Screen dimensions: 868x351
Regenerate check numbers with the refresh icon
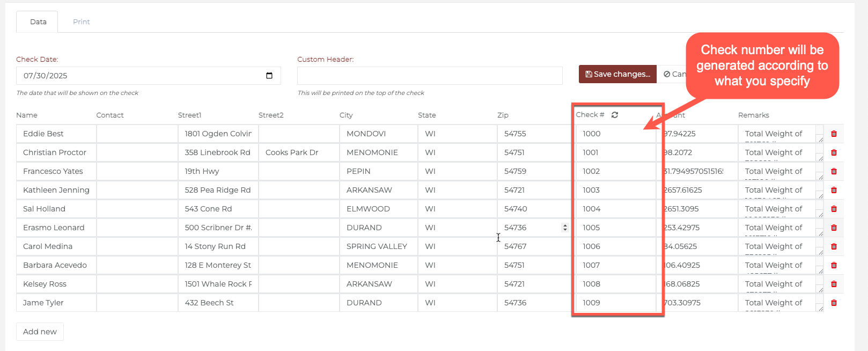[x=615, y=115]
